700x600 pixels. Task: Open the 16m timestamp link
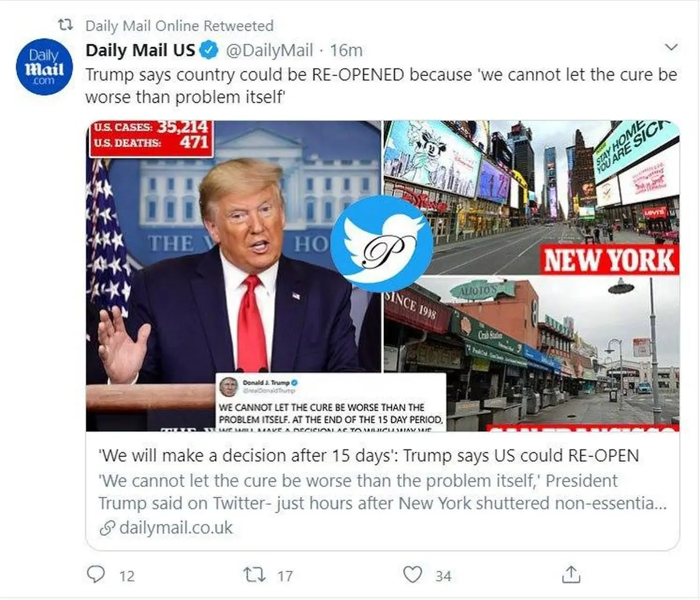346,51
